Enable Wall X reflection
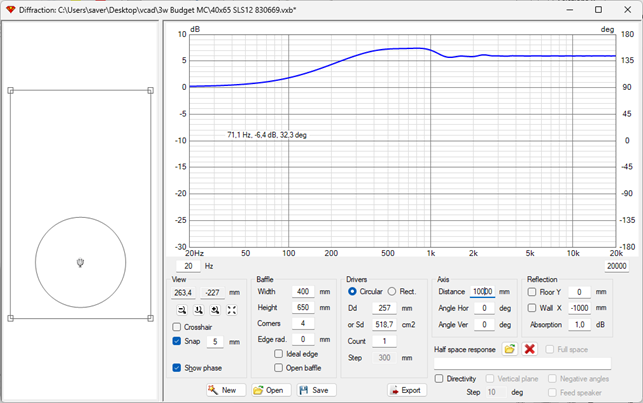Screen dimensions: 643x403 tap(532, 308)
